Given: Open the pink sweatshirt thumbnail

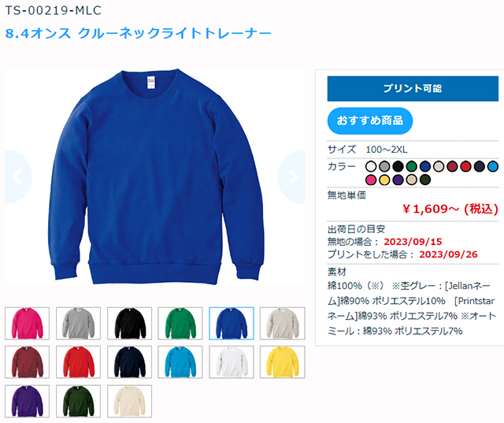Looking at the screenshot, I should (27, 324).
